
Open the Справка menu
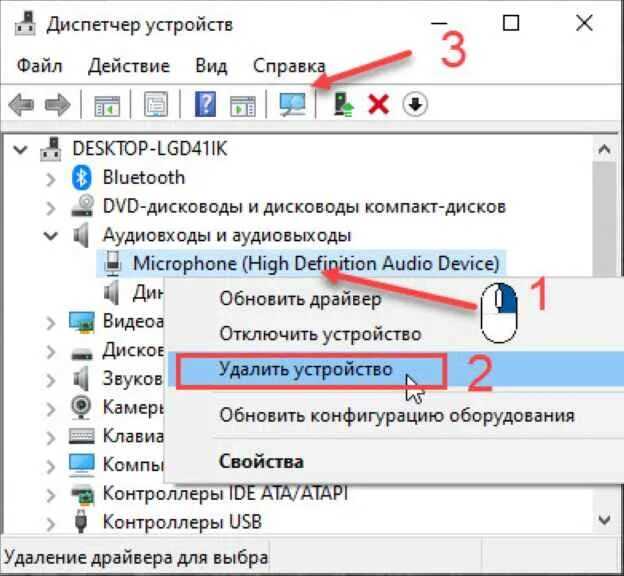289,66
